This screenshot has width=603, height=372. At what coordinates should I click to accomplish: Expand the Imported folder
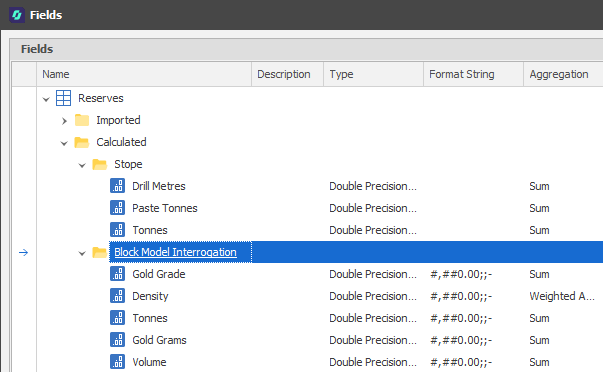[x=64, y=121]
